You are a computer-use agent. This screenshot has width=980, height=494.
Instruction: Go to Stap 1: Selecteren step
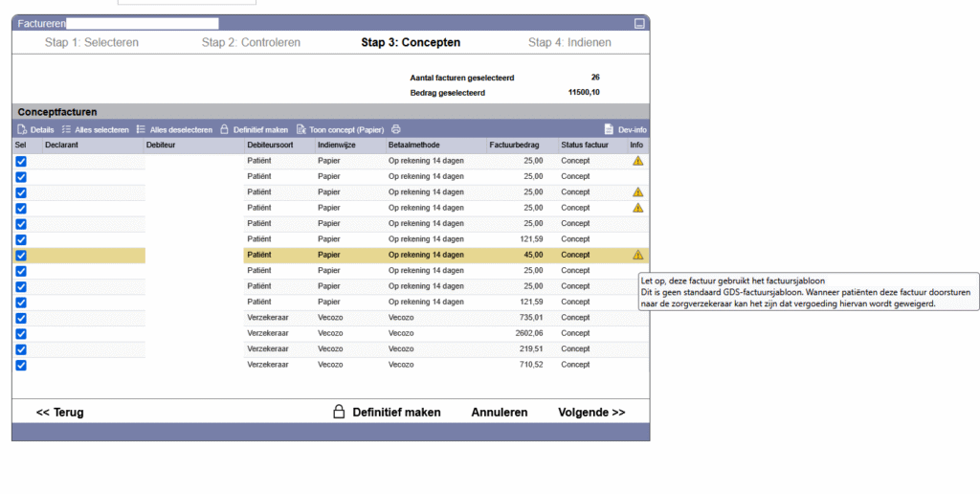coord(91,42)
